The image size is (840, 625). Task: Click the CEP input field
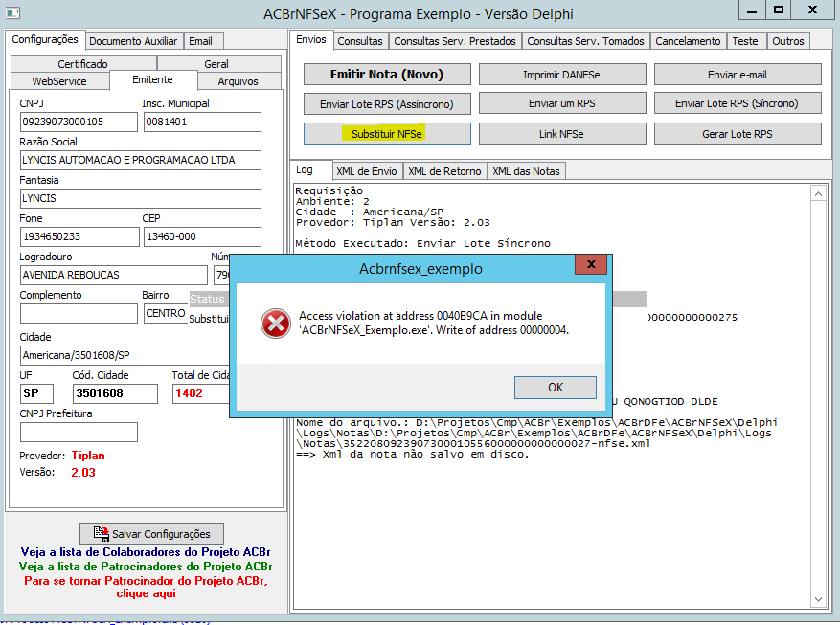(x=202, y=236)
